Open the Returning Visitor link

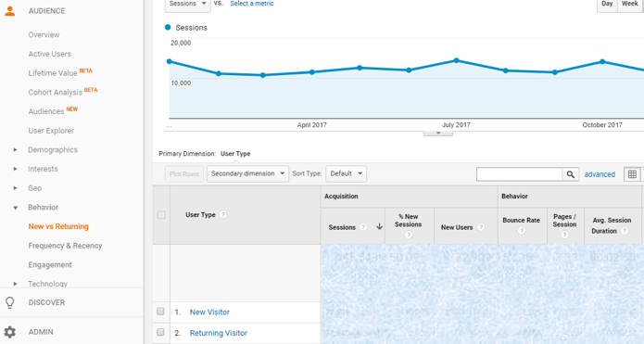tap(219, 333)
